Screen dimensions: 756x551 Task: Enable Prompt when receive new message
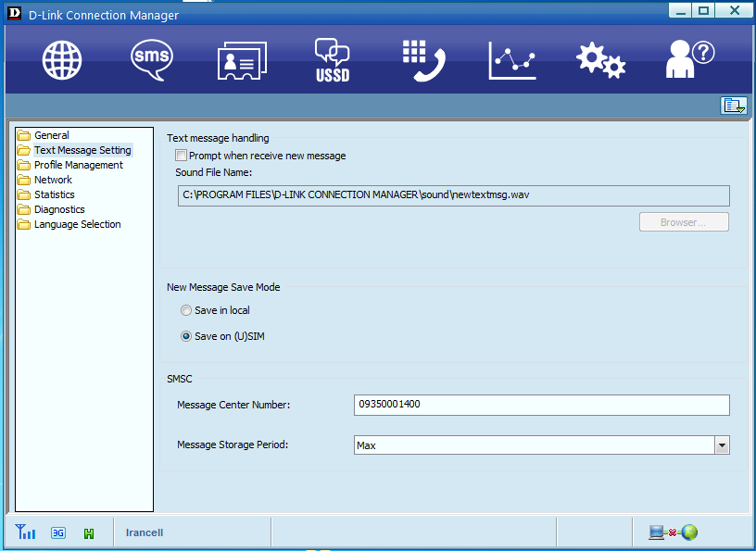point(181,156)
